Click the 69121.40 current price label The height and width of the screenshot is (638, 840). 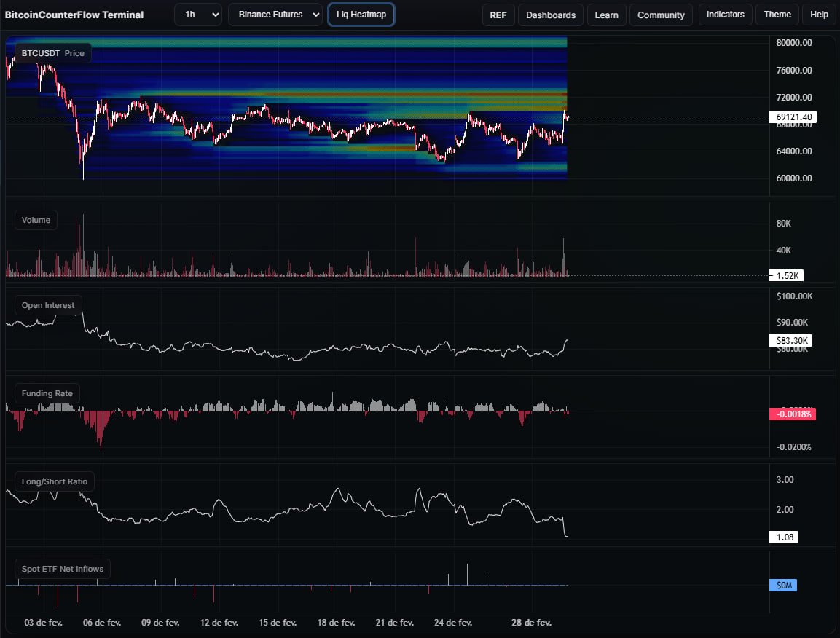tap(792, 116)
